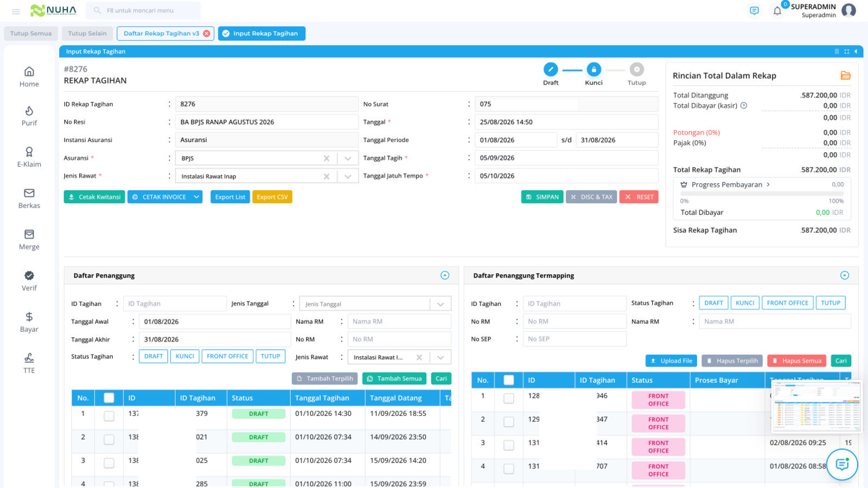Viewport: 868px width, 488px height.
Task: Open Bayar payment module
Action: pos(29,322)
